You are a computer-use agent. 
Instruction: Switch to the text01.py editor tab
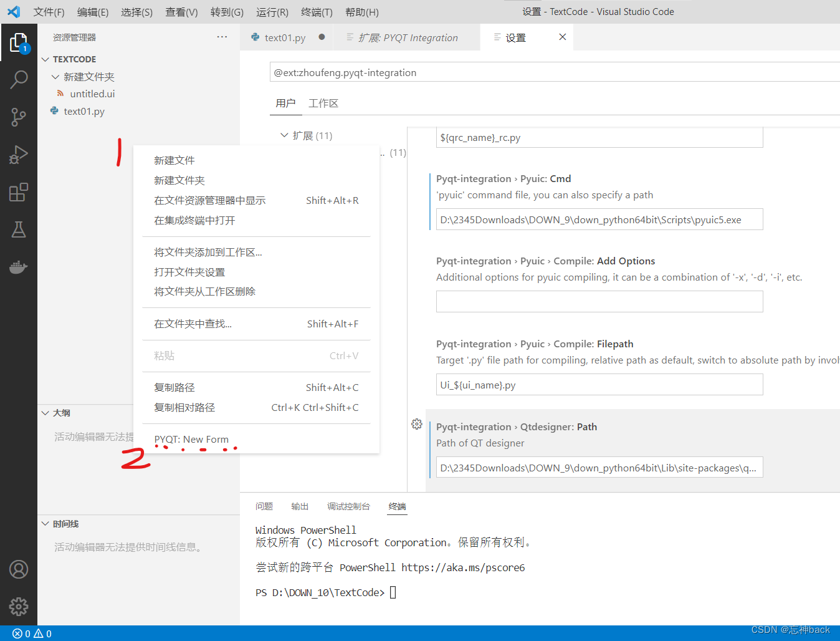click(x=285, y=37)
